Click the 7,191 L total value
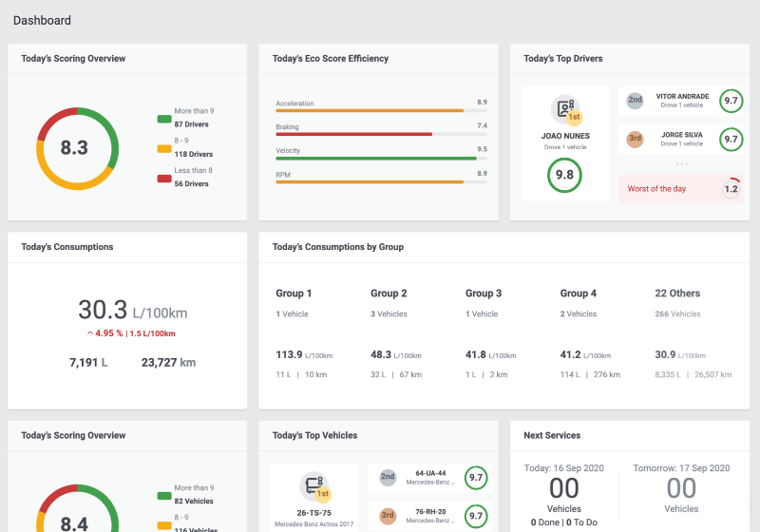This screenshot has width=760, height=532. [x=88, y=362]
